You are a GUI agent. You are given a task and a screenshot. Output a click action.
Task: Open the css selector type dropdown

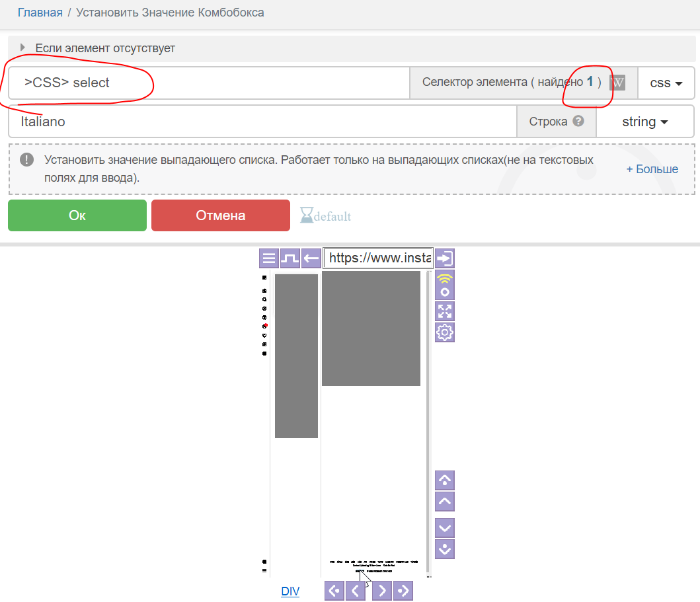coord(666,83)
